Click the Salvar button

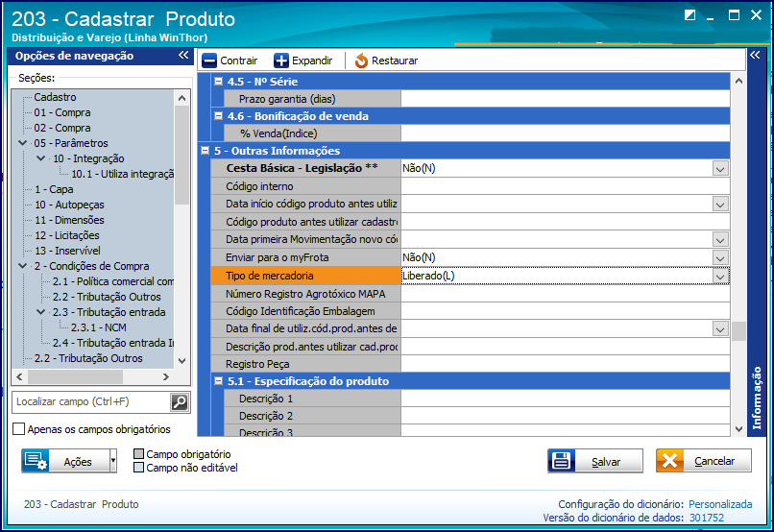595,461
